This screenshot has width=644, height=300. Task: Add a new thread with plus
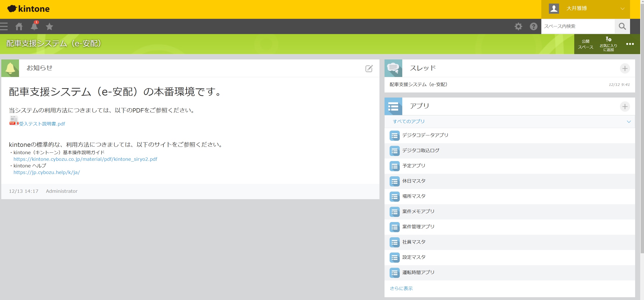coord(625,68)
